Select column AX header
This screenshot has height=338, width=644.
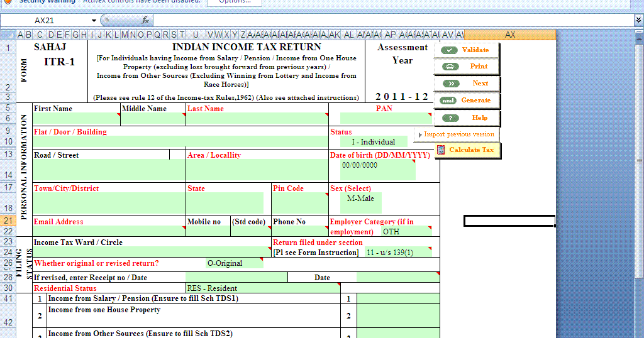[x=509, y=35]
